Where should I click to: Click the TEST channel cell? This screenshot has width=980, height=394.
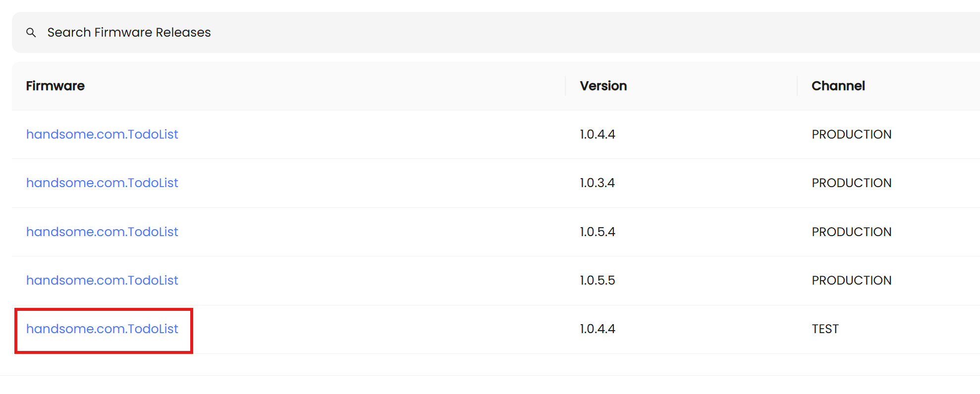click(825, 329)
